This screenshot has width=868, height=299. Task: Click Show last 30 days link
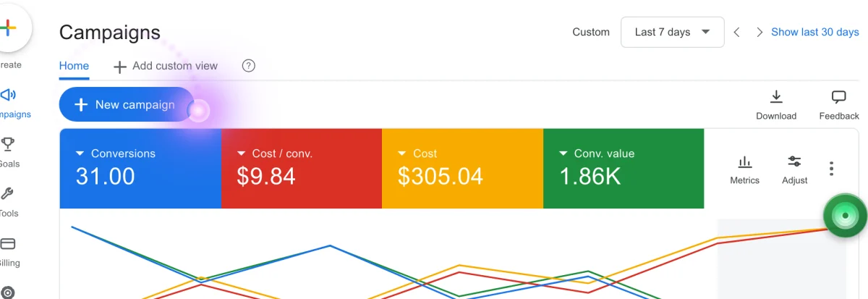click(815, 32)
